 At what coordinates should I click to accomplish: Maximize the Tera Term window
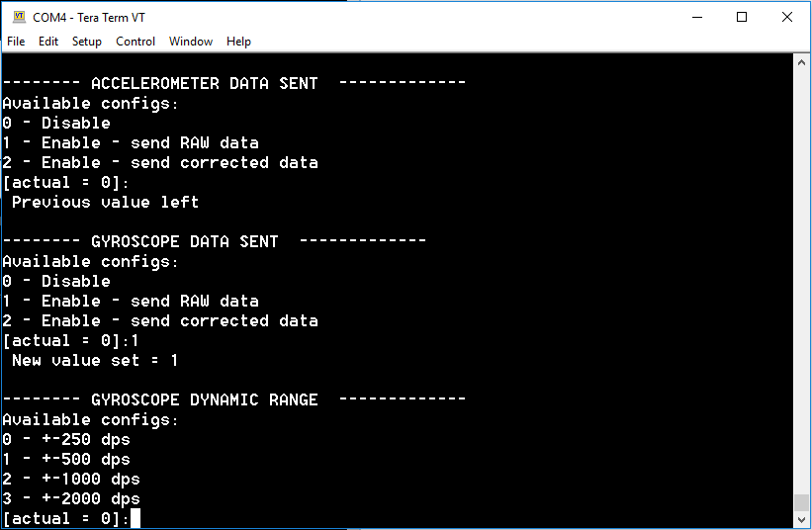click(x=742, y=17)
